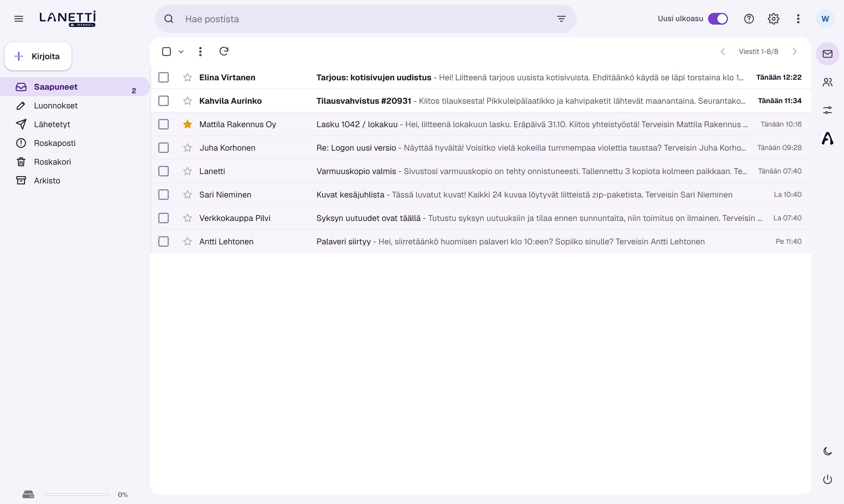Click the storage usage progress bar
The image size is (844, 504).
pyautogui.click(x=77, y=495)
